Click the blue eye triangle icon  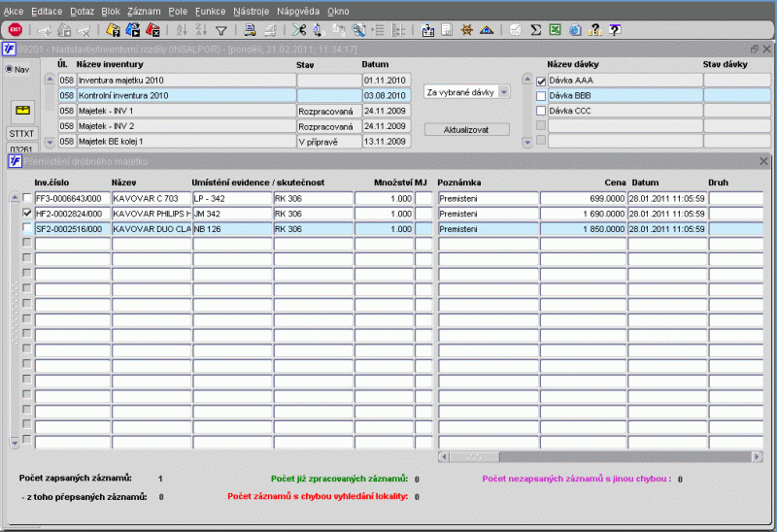pyautogui.click(x=487, y=30)
